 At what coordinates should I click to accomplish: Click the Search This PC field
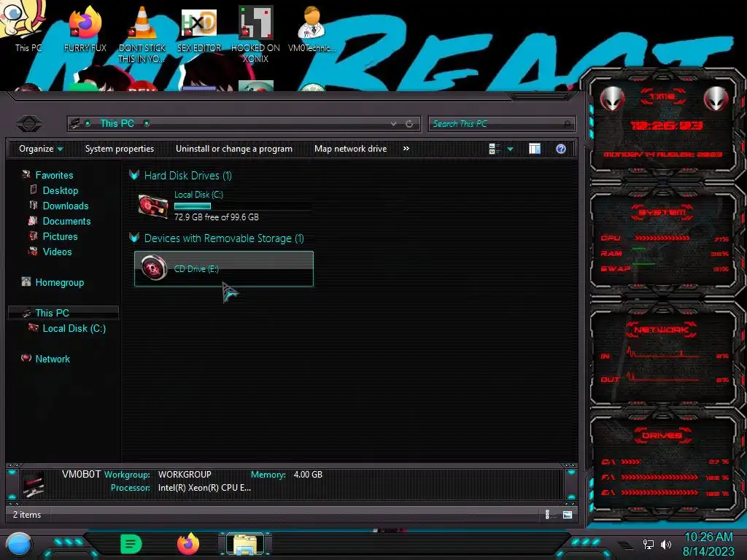(501, 124)
